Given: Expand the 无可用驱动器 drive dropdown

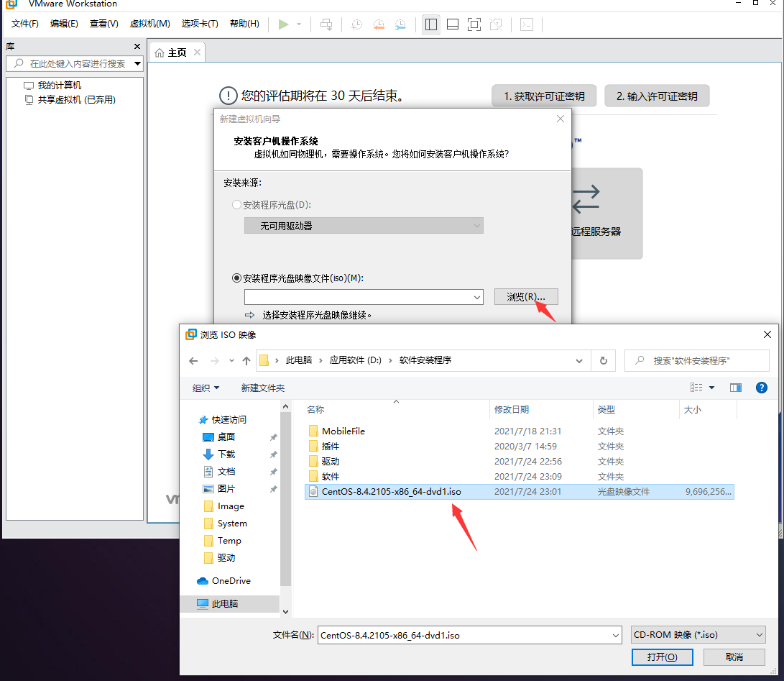Looking at the screenshot, I should click(x=476, y=225).
